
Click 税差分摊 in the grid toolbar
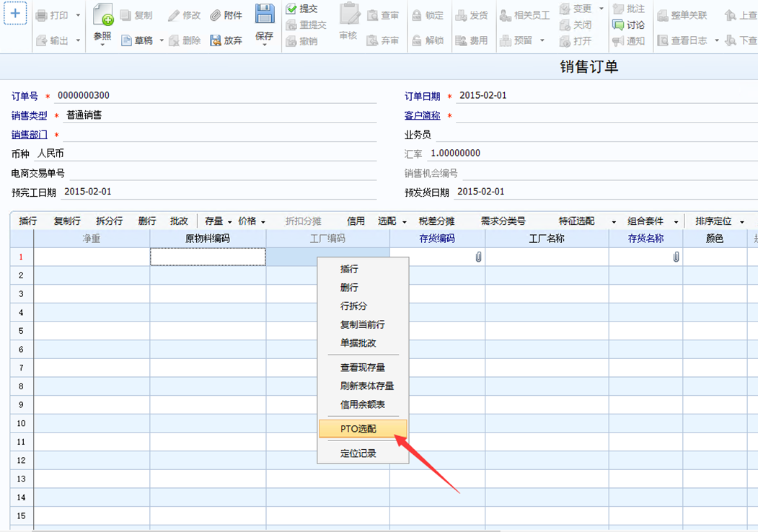pos(436,221)
